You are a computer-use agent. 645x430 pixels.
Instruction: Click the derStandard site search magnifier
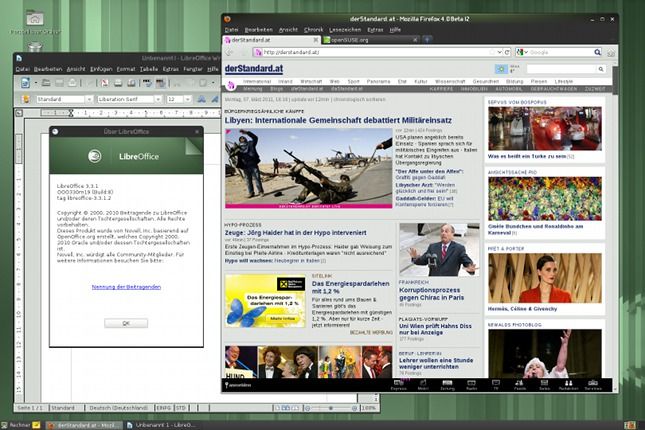601,69
